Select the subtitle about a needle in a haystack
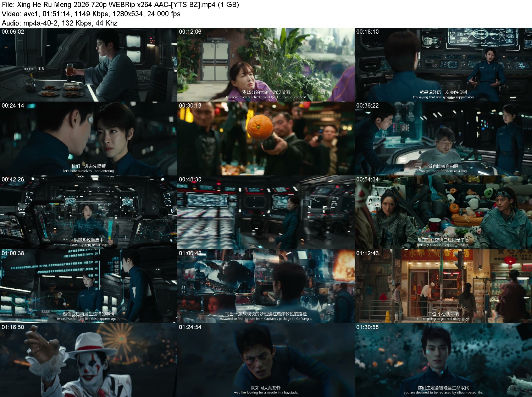This screenshot has width=532, height=397. click(266, 392)
